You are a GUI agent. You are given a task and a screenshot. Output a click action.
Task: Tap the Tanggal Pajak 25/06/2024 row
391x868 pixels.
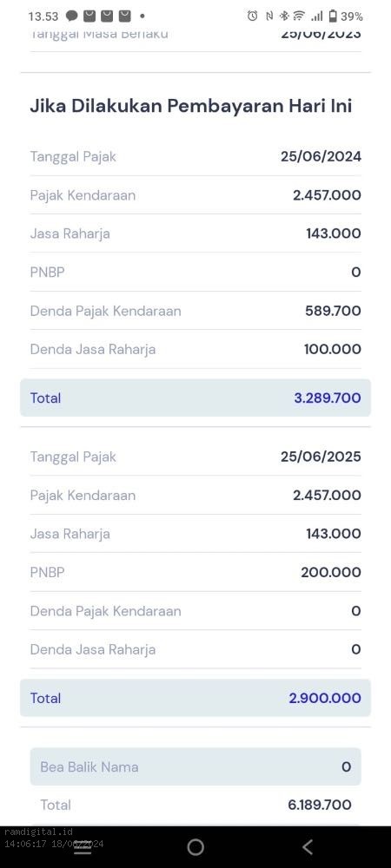[x=195, y=156]
